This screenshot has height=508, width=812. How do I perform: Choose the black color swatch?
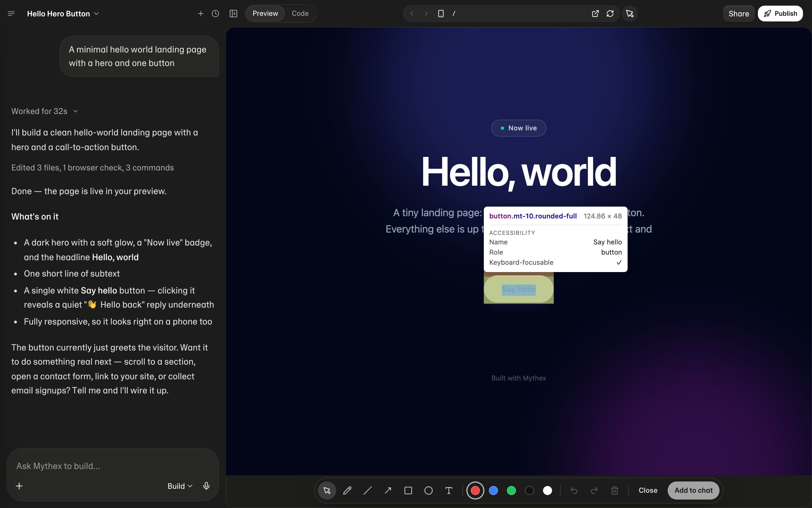(x=529, y=491)
